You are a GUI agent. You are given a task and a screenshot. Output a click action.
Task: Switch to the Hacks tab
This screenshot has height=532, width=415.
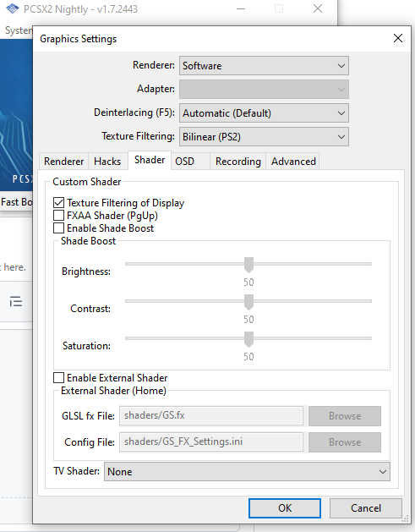coord(107,162)
